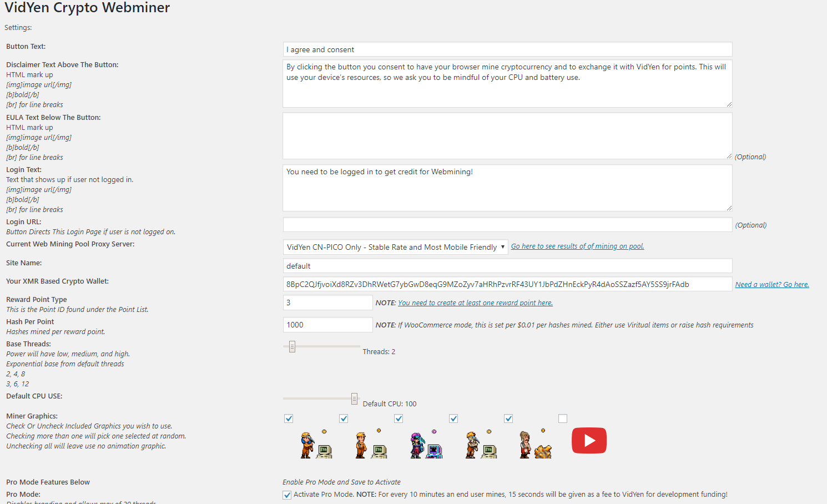Screen dimensions: 827x504
Task: Follow 'create at least one reward point' link
Action: [475, 303]
